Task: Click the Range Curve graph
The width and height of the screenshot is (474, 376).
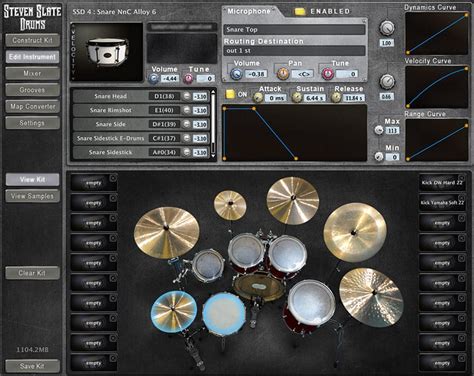Action: click(437, 140)
